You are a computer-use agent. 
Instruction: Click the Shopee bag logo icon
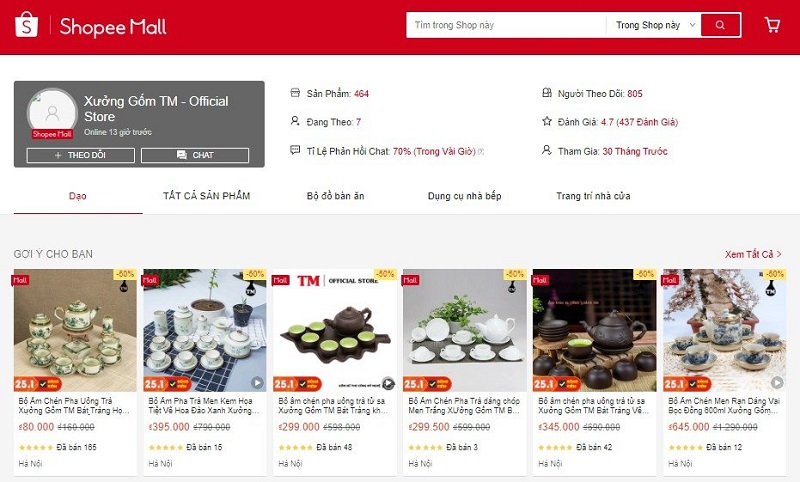pyautogui.click(x=27, y=25)
